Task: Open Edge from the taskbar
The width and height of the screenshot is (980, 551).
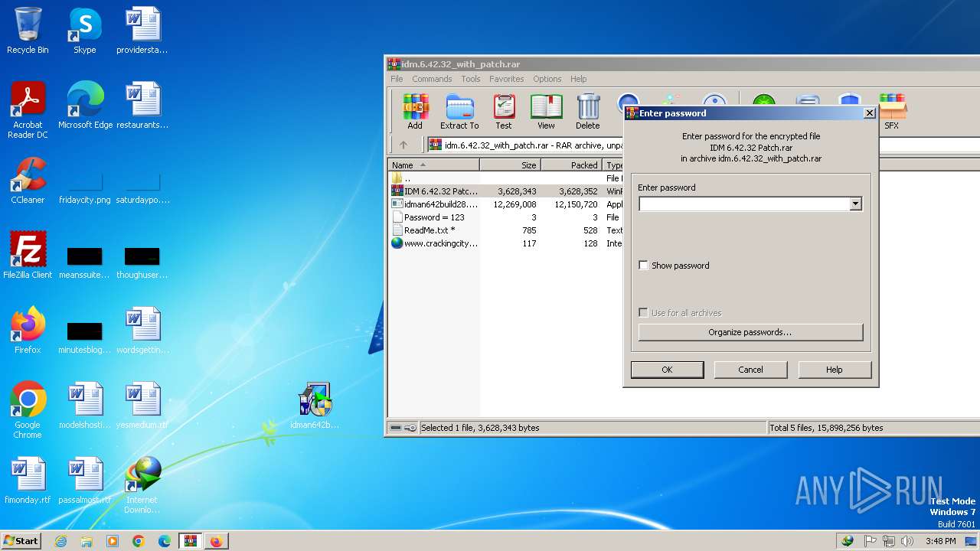Action: point(165,541)
